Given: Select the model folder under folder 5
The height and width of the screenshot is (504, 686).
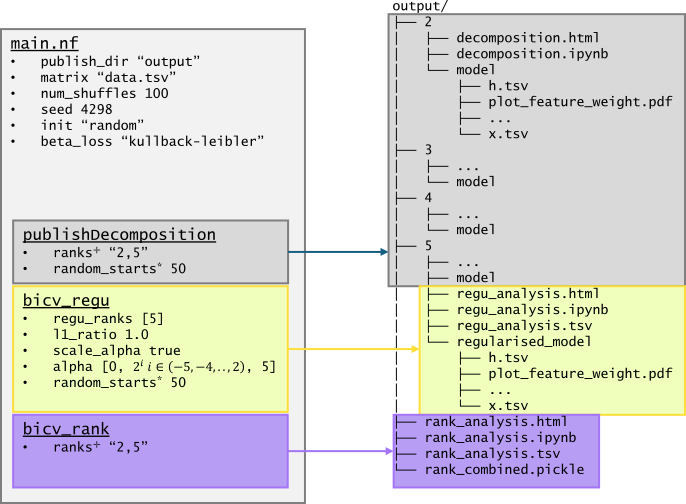Looking at the screenshot, I should (x=476, y=278).
